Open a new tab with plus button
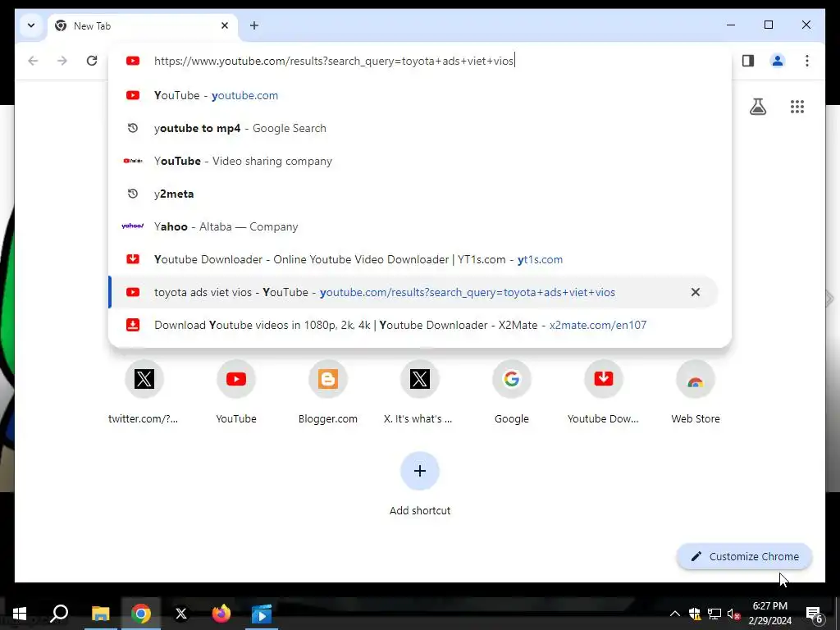 pos(254,25)
